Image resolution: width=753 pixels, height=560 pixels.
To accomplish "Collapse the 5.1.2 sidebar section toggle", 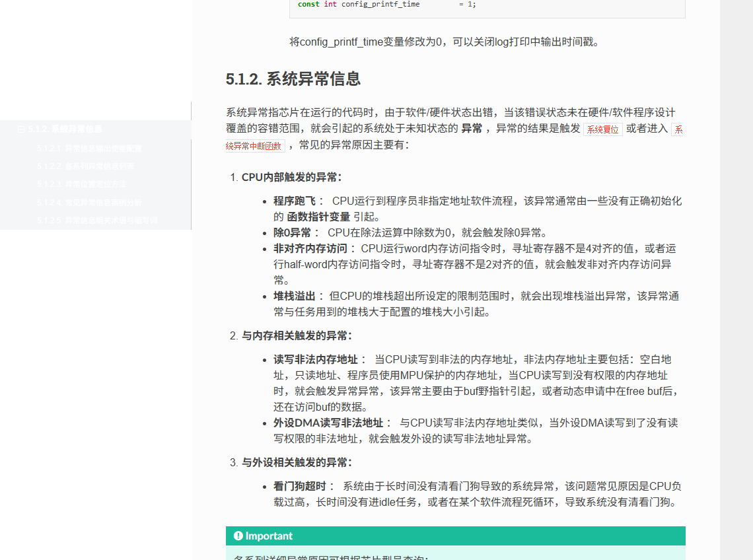I will 21,129.
